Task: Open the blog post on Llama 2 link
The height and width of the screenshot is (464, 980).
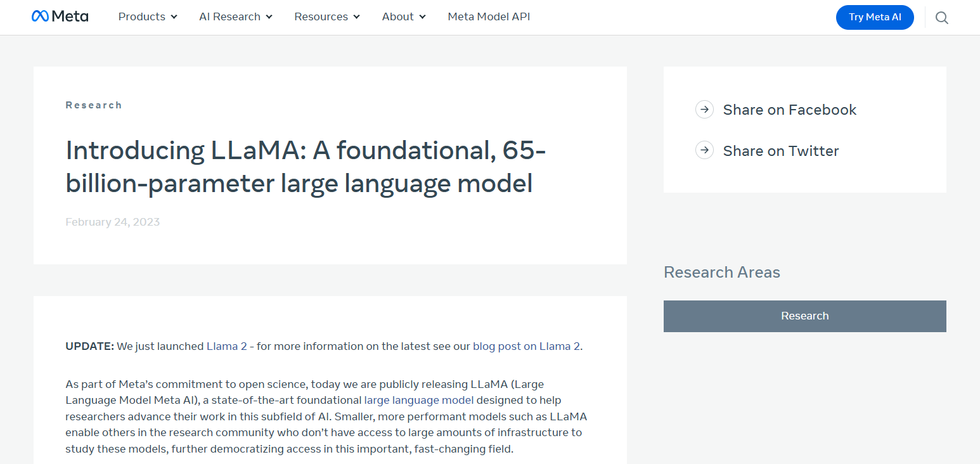Action: click(x=526, y=346)
